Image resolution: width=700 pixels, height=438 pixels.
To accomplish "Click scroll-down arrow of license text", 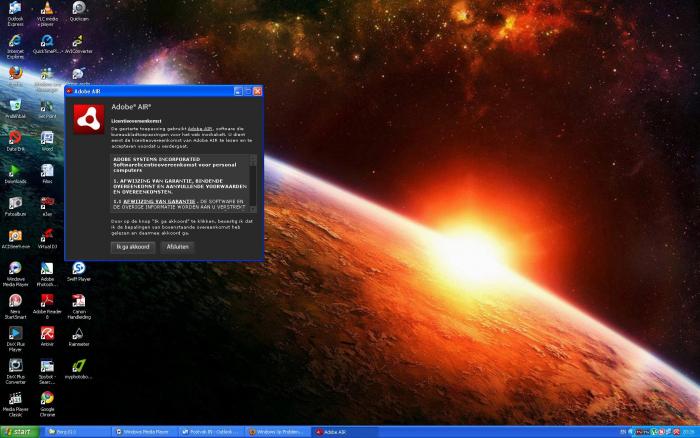I will point(253,209).
